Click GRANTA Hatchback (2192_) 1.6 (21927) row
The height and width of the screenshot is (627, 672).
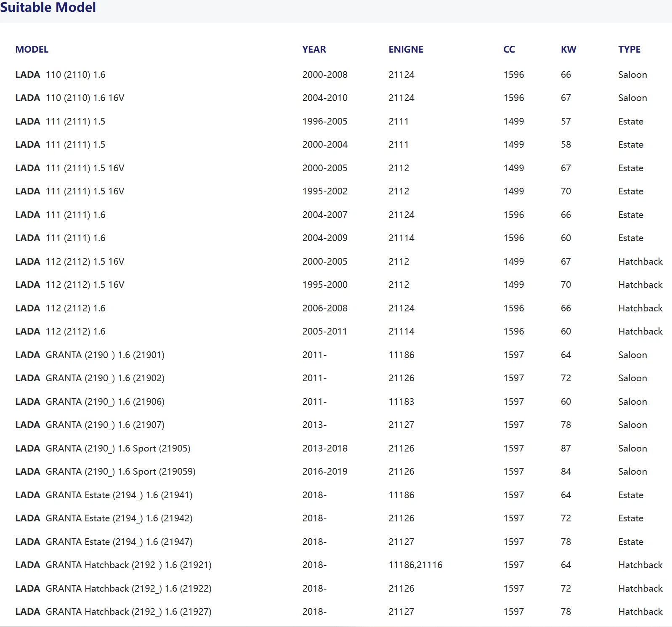pyautogui.click(x=128, y=611)
